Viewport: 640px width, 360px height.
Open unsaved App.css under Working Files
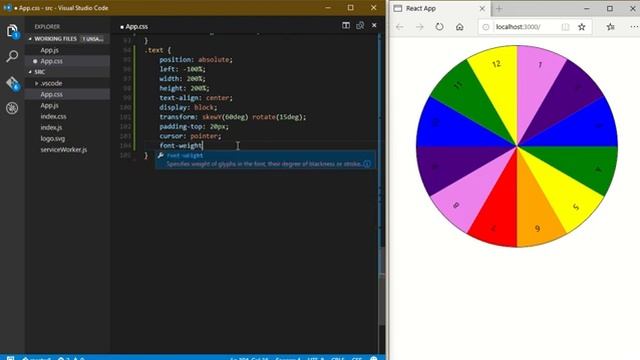tap(51, 61)
